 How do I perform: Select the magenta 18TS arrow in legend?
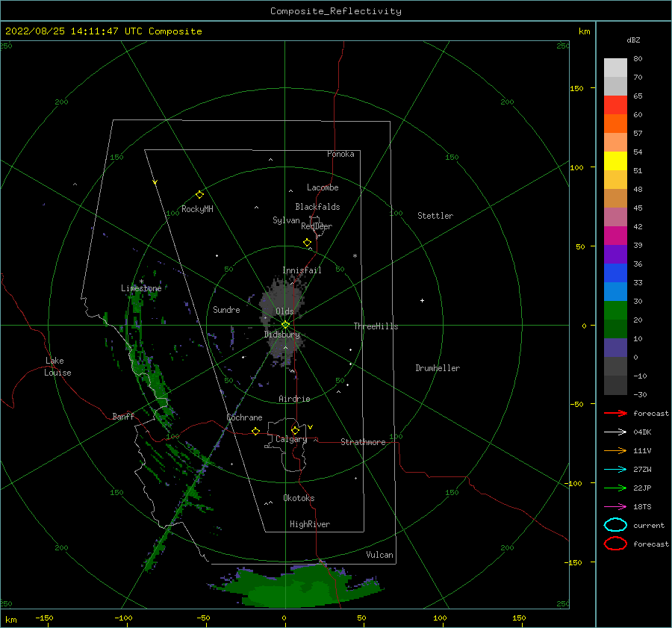coord(615,507)
